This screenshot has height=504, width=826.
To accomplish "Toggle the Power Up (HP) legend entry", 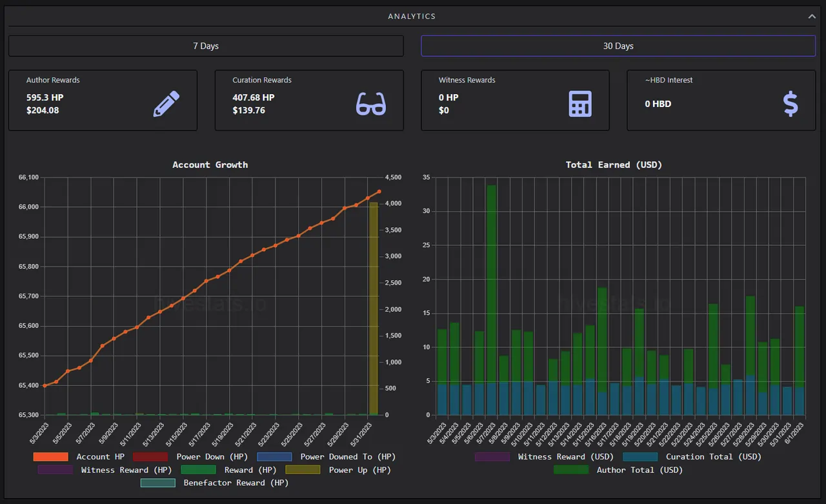I will point(338,470).
